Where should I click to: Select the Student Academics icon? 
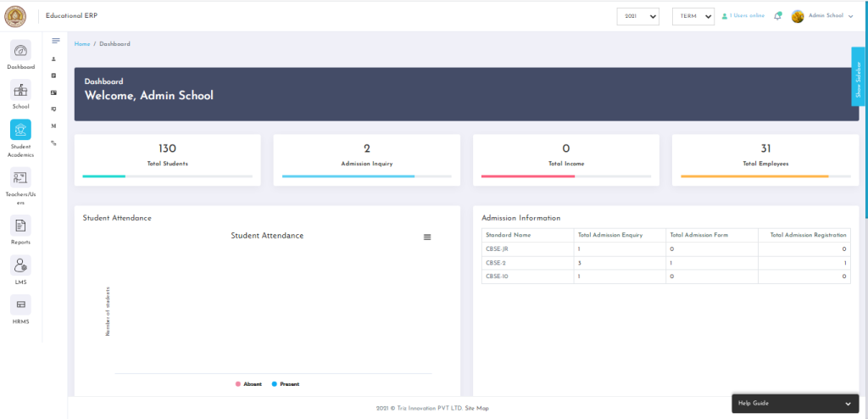pyautogui.click(x=21, y=130)
